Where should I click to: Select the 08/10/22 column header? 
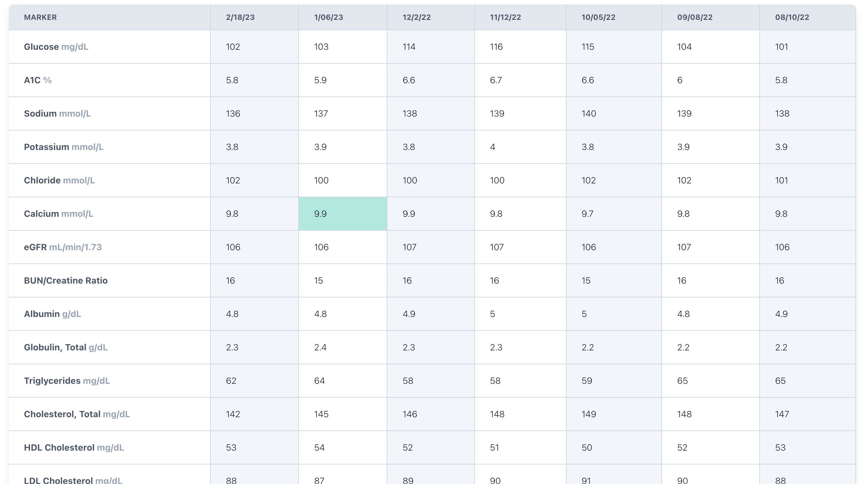[792, 17]
